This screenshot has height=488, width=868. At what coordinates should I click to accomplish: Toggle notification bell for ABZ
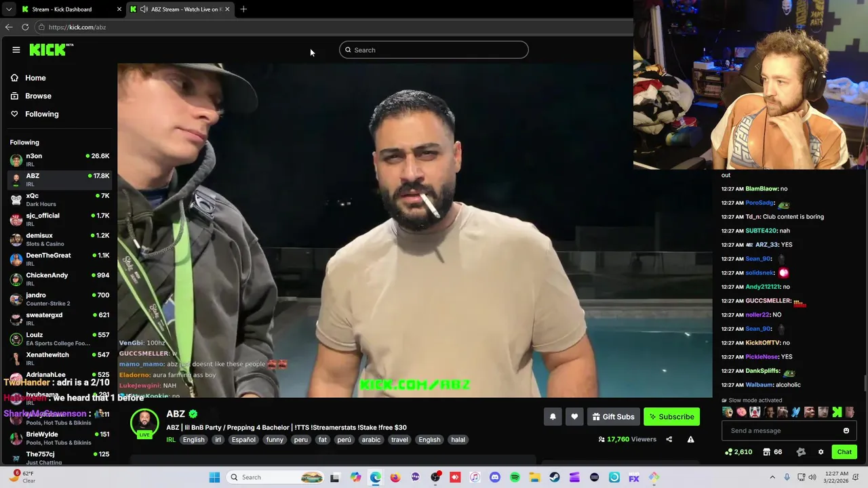point(553,417)
